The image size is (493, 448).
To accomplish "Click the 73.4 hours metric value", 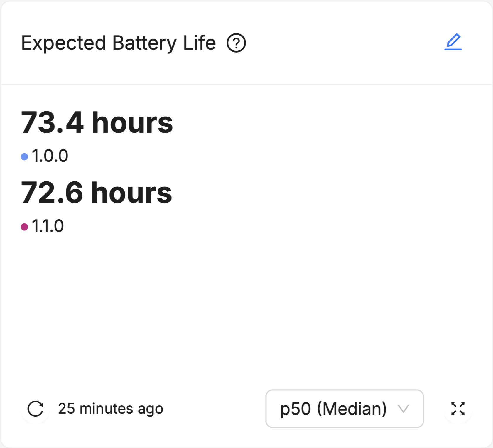I will [97, 123].
